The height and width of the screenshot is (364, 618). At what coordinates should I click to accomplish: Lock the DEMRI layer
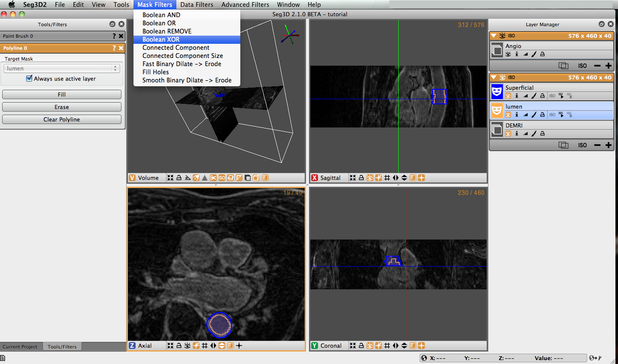[542, 133]
